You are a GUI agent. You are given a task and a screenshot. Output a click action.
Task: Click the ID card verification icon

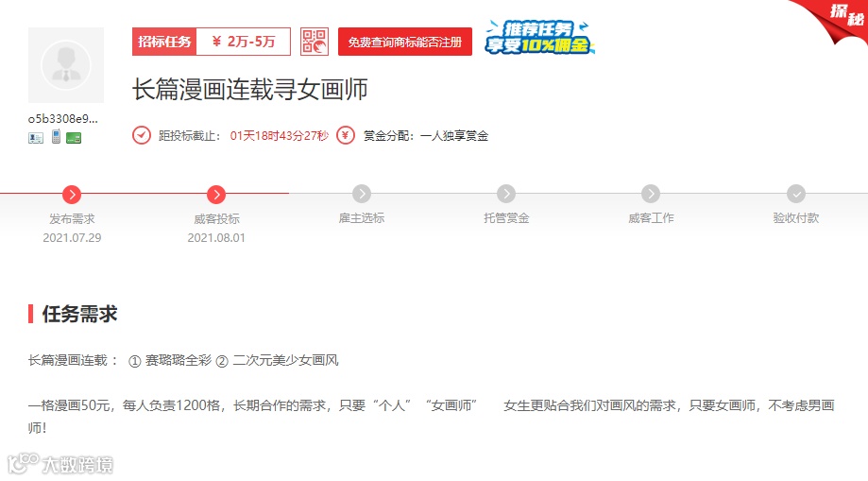[36, 138]
